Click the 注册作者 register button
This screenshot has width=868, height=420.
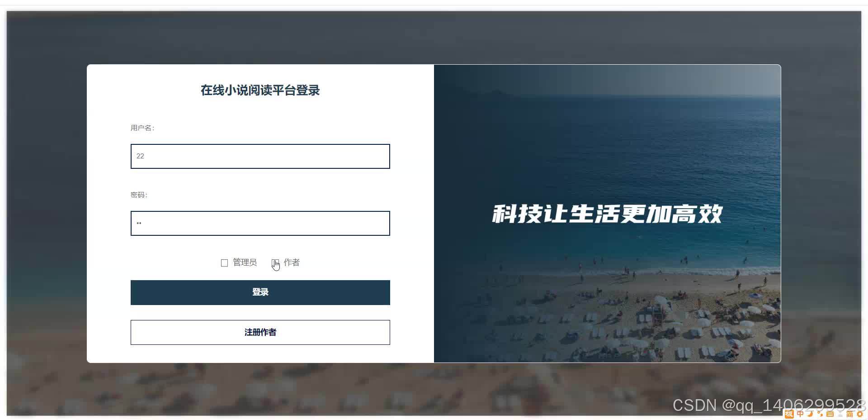coord(260,332)
